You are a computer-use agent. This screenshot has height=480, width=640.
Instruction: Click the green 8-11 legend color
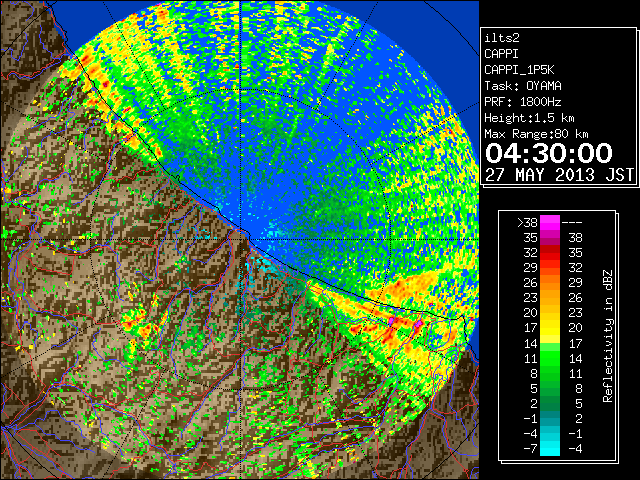point(550,373)
